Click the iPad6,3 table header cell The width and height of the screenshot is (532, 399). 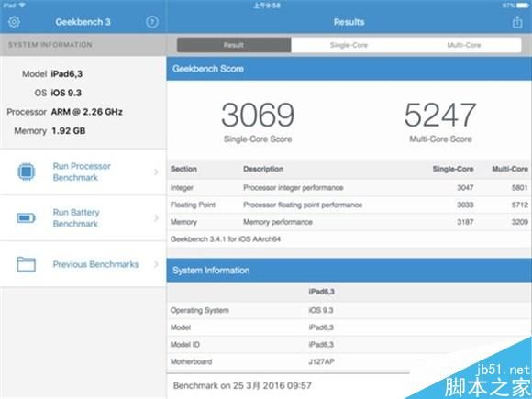point(321,292)
